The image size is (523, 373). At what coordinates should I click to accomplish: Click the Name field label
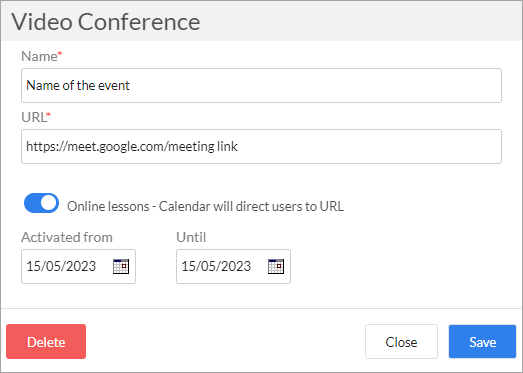39,56
